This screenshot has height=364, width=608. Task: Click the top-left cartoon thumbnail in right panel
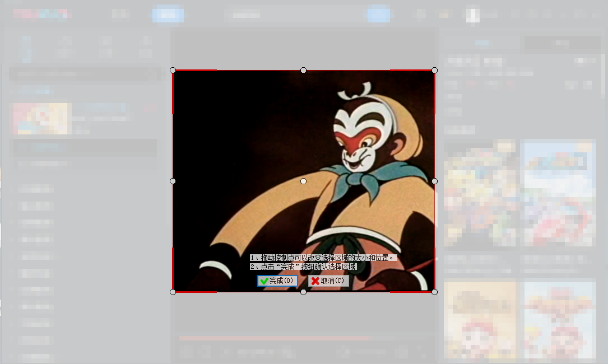[480, 192]
